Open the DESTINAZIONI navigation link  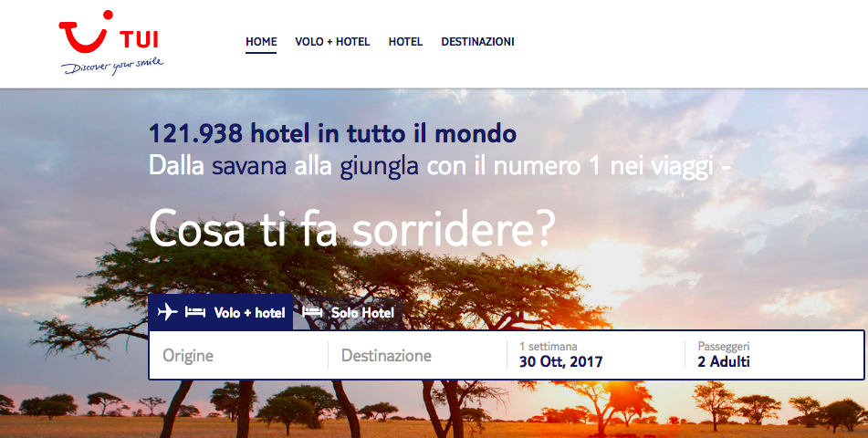(477, 42)
